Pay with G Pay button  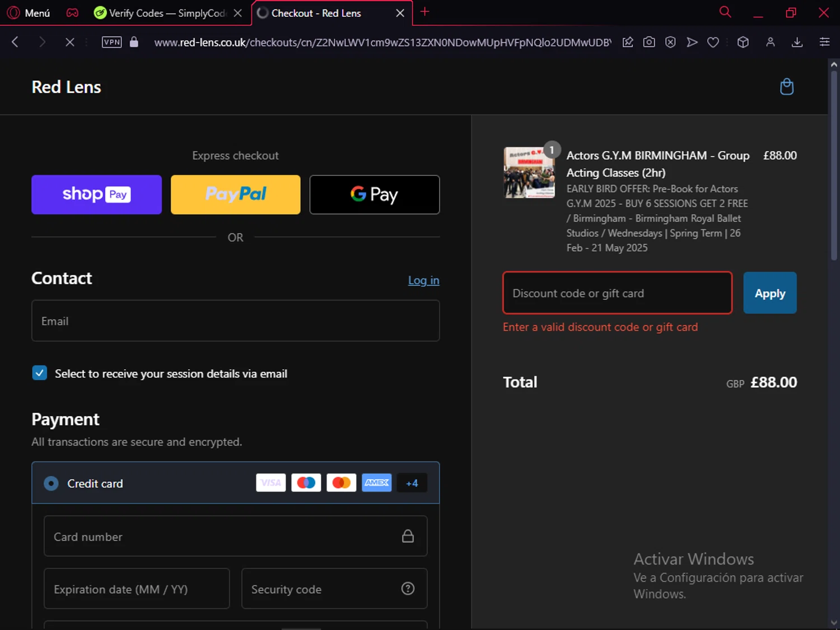point(374,194)
